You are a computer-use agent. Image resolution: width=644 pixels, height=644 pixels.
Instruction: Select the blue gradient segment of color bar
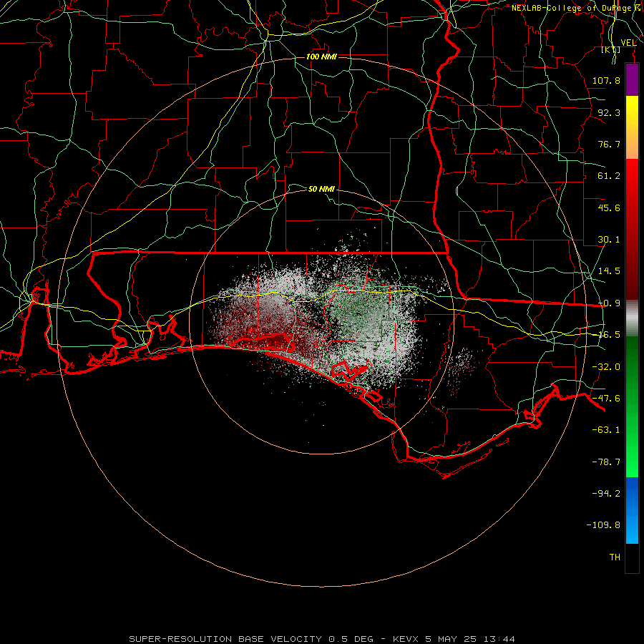click(x=632, y=510)
